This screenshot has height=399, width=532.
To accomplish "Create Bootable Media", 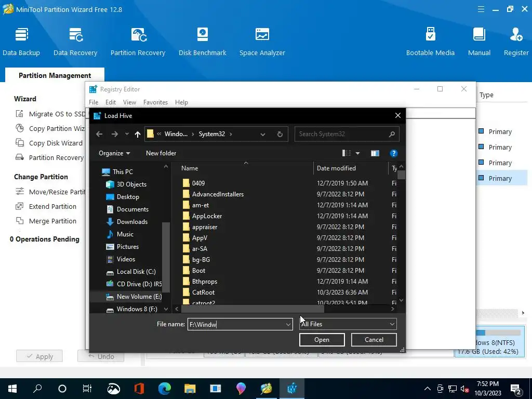I will coord(430,42).
